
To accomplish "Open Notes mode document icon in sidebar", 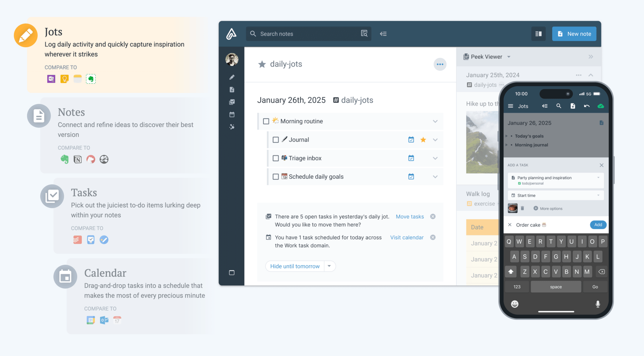I will 232,90.
